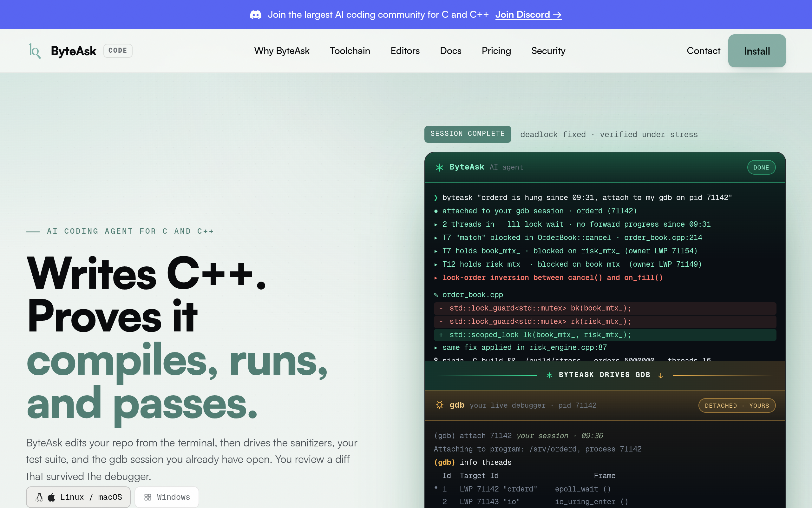Click the prompt chevron before byteask command
Screen dimensions: 812x508
[436, 197]
